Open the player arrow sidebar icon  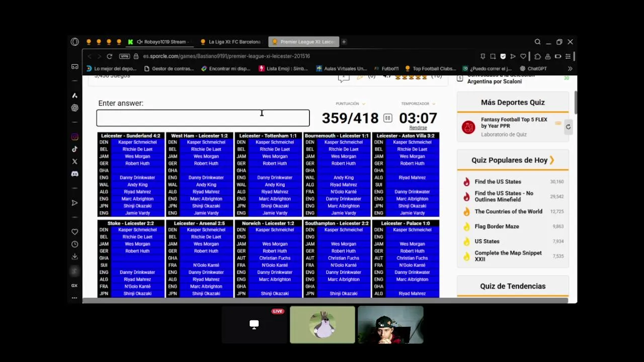(x=74, y=203)
